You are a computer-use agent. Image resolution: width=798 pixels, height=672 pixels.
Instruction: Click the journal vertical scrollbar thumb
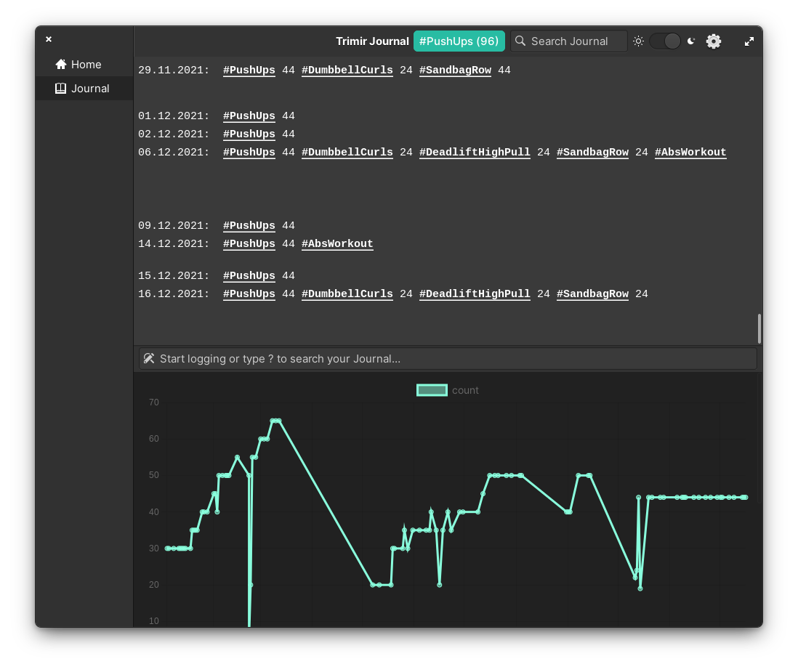coord(759,328)
